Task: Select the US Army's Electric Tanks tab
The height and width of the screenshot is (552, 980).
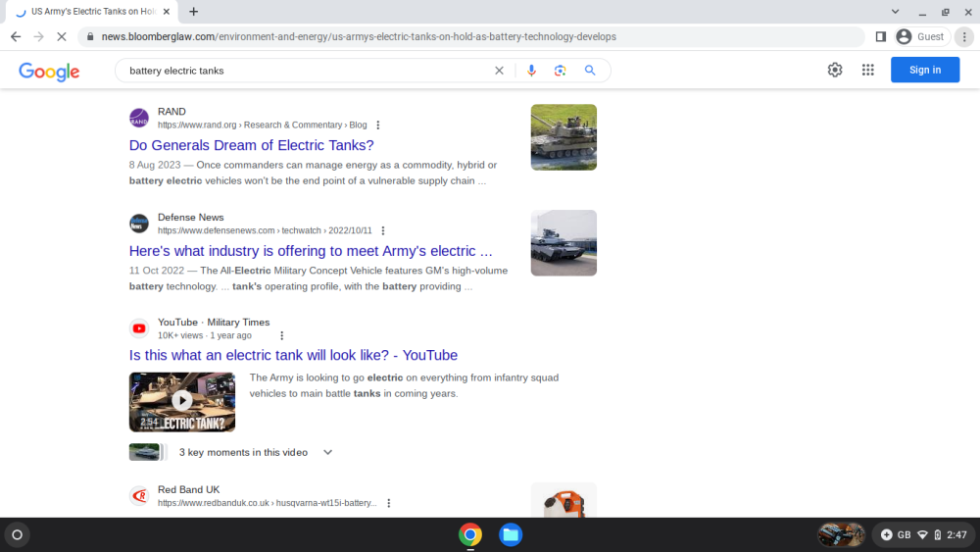Action: [x=92, y=11]
